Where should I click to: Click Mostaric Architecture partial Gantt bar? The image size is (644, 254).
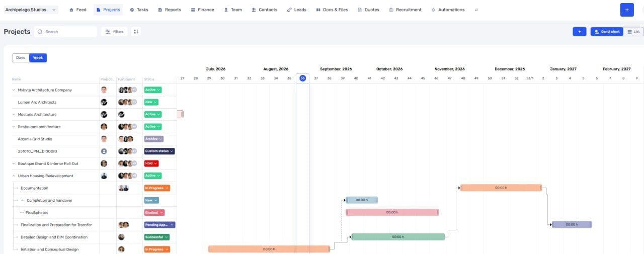click(x=180, y=114)
